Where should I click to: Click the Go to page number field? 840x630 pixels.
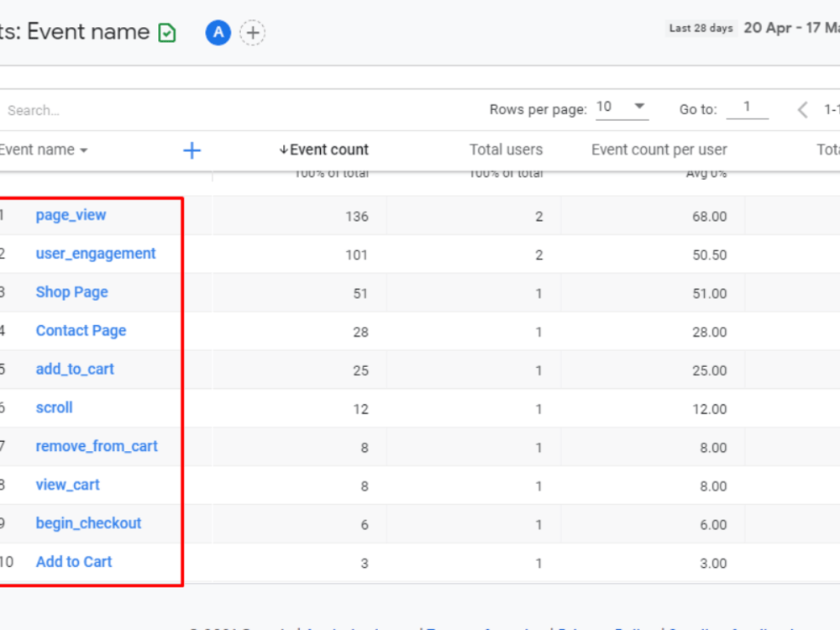[747, 108]
